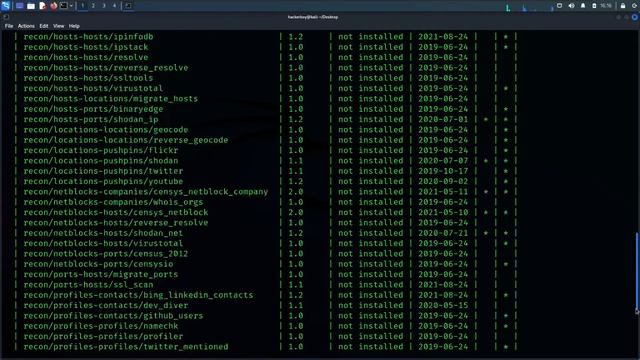640x360 pixels.
Task: Click recon/locations-pushpins/flickr module name
Action: [x=101, y=150]
